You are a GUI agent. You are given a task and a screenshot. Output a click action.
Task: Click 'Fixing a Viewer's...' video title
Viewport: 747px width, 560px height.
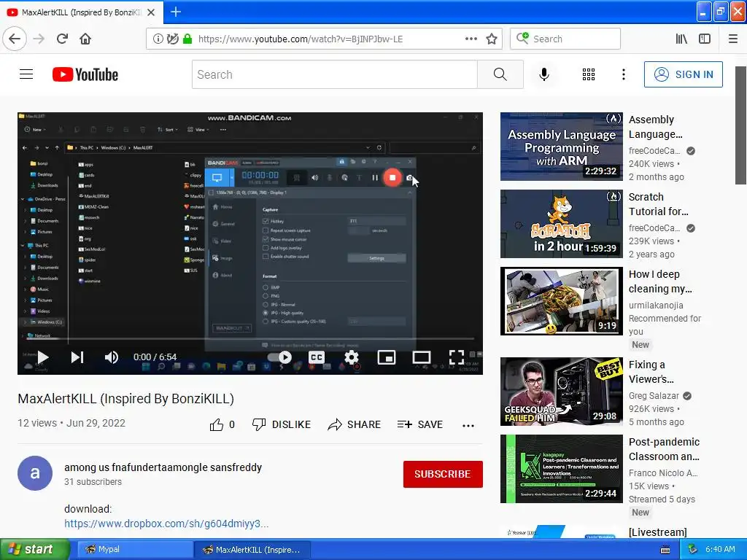pos(651,372)
